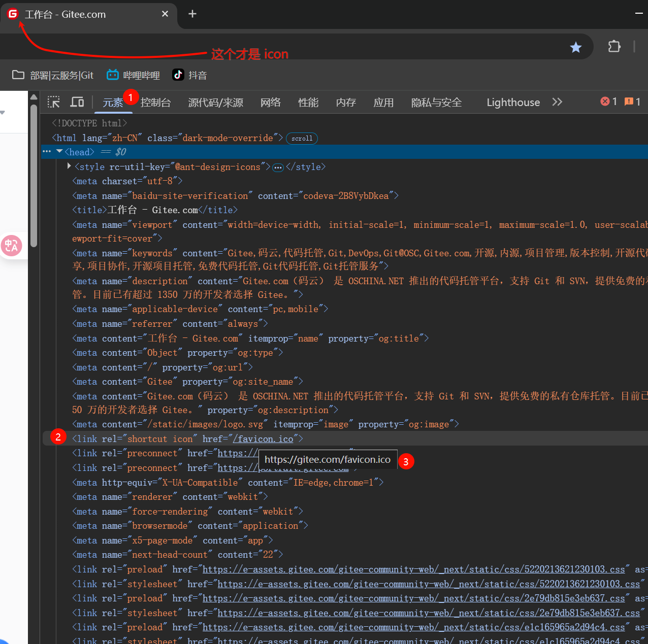Expand the style rc-util-key element
This screenshot has height=644, width=648.
[69, 166]
